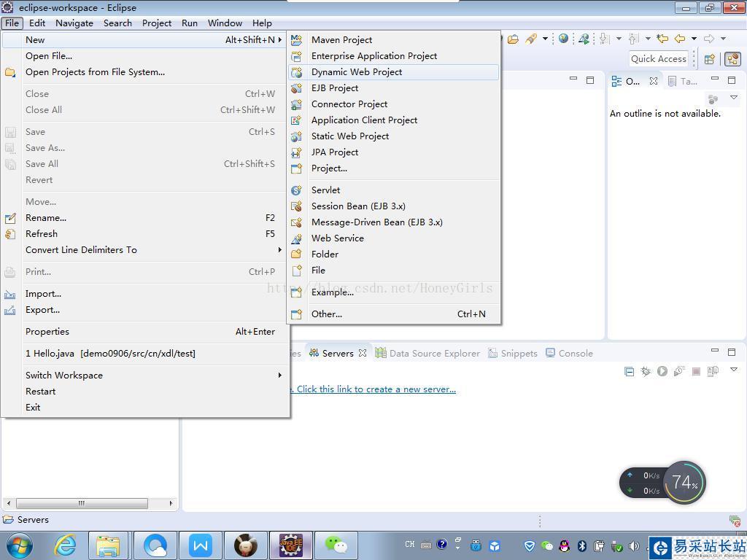This screenshot has height=560, width=747.
Task: Choose Other... with Ctrl+N shortcut
Action: pos(393,314)
